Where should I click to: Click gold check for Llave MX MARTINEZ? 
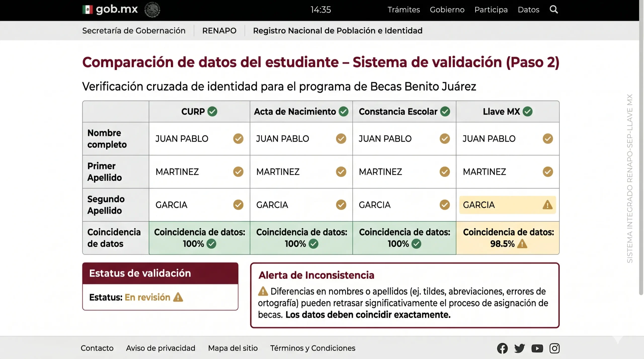pyautogui.click(x=548, y=172)
